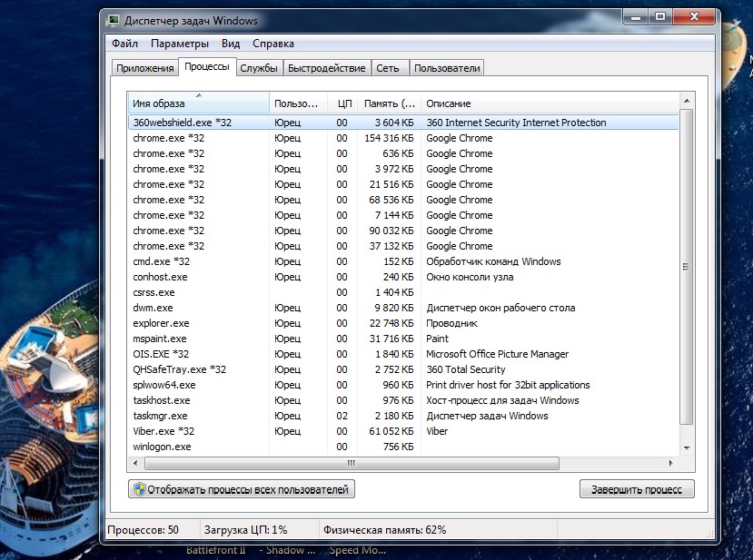This screenshot has height=560, width=753.
Task: Open the Параметры menu
Action: 180,44
